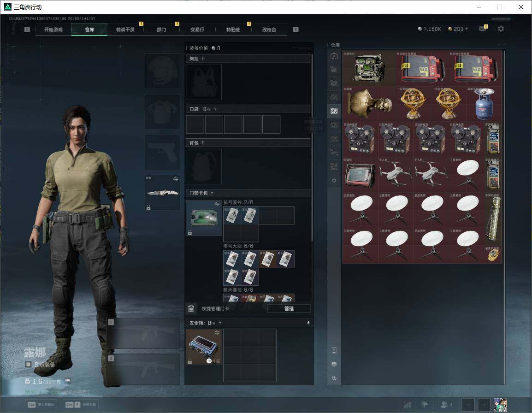Click the 零号大坝: 6/6 label

[238, 246]
